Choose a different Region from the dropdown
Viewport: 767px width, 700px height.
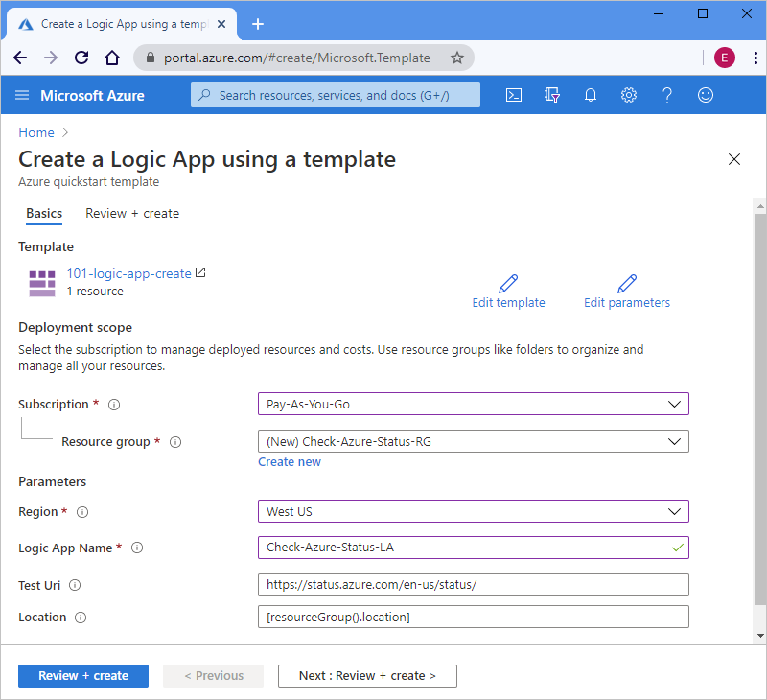473,511
